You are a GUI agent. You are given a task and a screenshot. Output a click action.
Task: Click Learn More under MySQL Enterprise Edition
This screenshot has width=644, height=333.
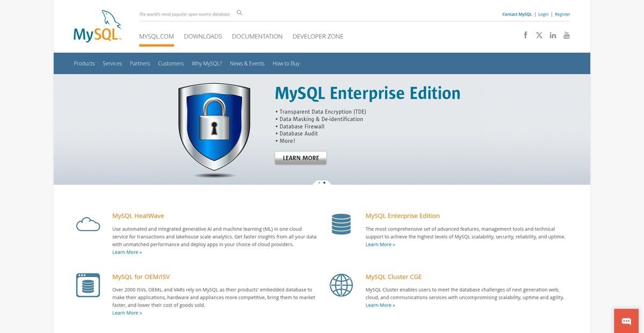click(380, 244)
